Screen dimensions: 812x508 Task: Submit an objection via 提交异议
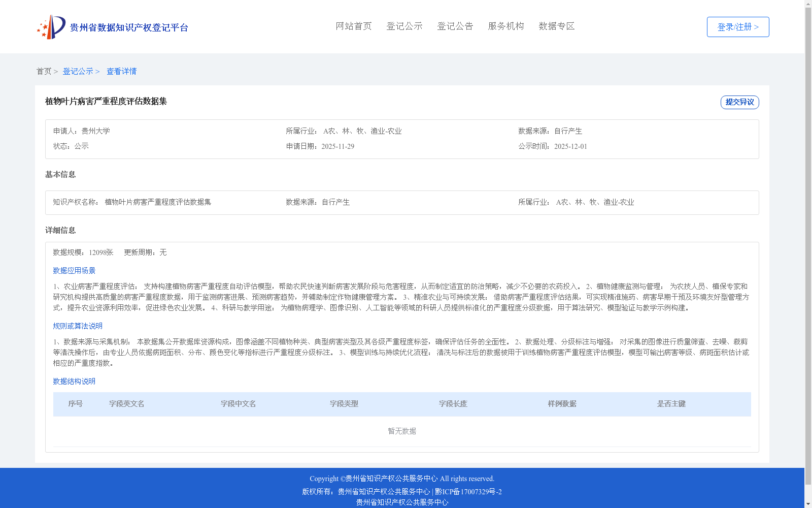click(x=740, y=102)
